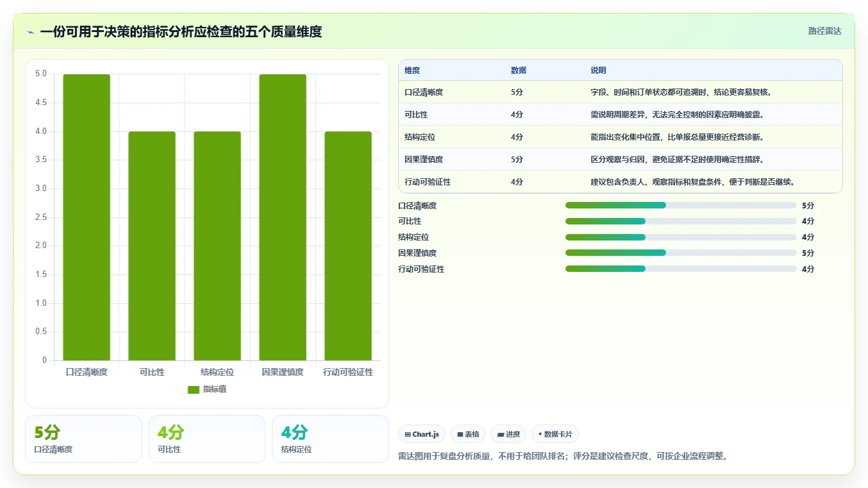Click the 行动可验证性 progress bar
The image size is (868, 488).
point(681,269)
